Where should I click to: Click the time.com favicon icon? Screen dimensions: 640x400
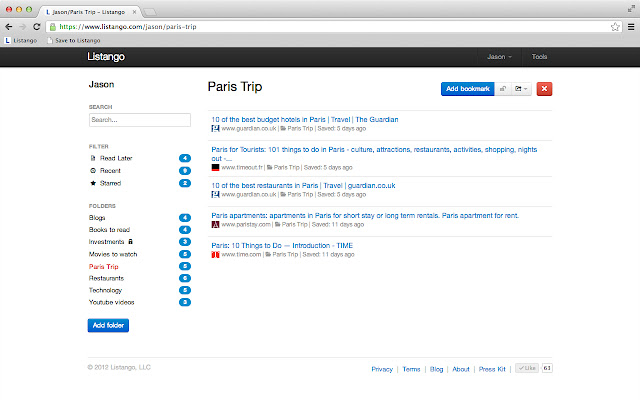[x=216, y=255]
